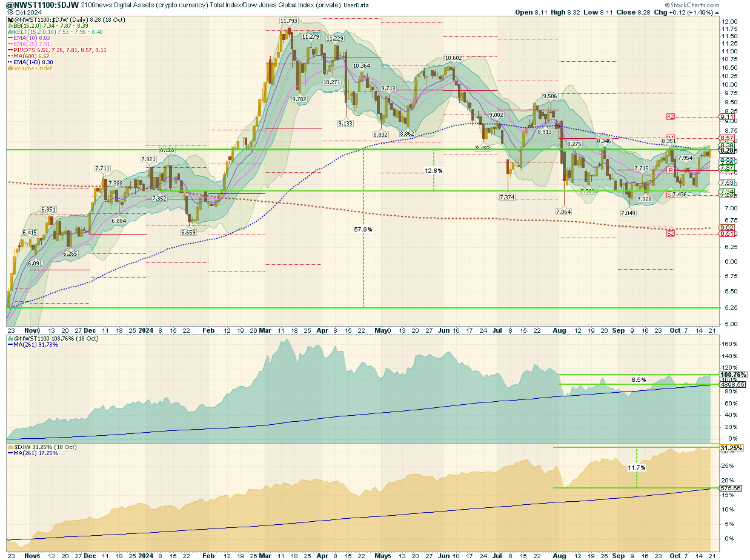
Task: Click the @NWST1100 area icon in middle panel
Action: point(10,338)
